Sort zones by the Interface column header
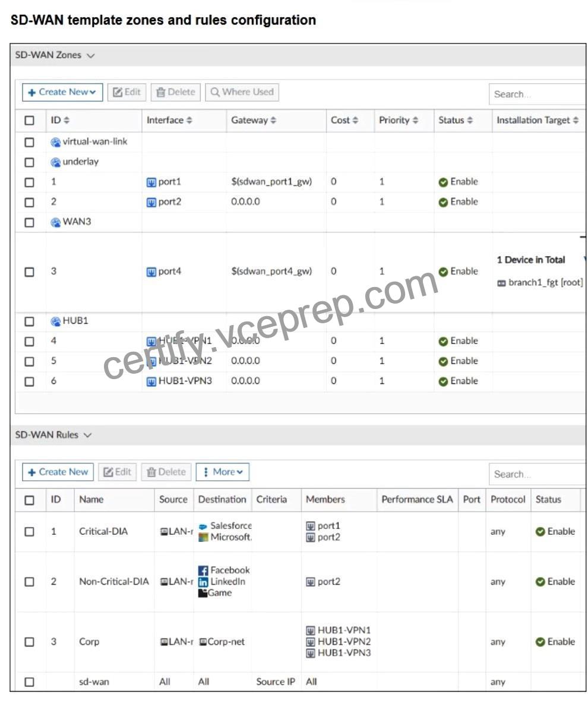Viewport: 588px width, 703px height. [169, 120]
